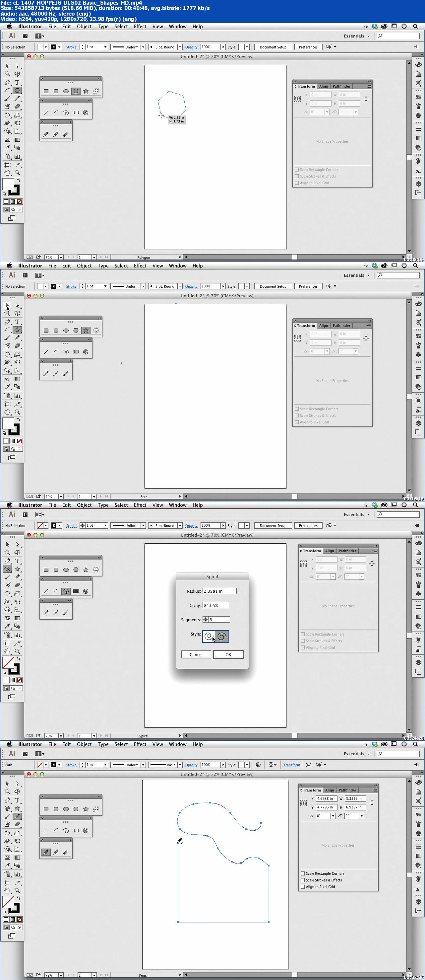Choose the second, highlighted spiral Style option
The width and height of the screenshot is (425, 980).
point(222,636)
